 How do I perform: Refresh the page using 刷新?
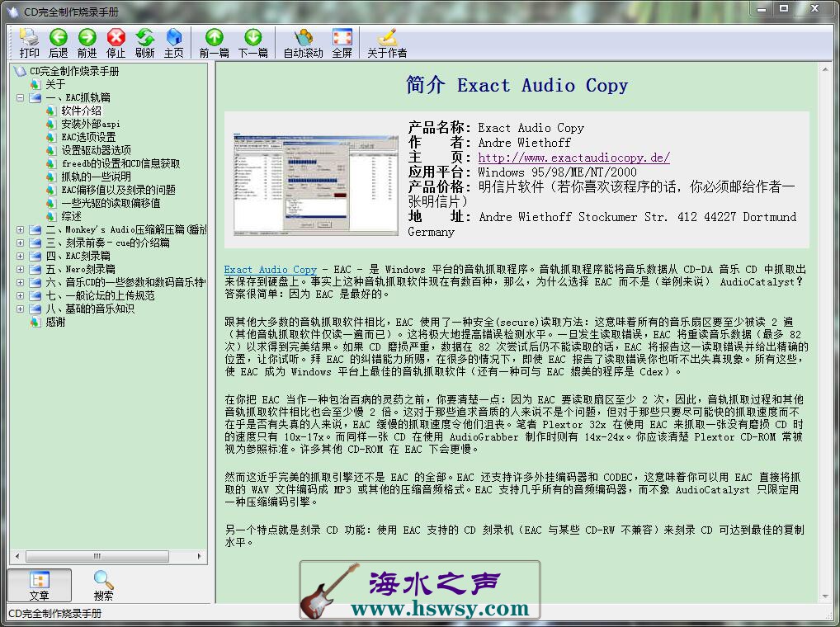144,43
